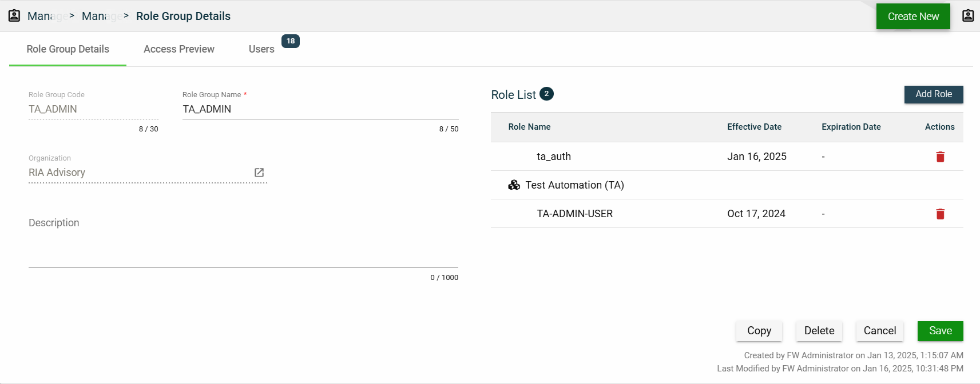Screen dimensions: 980x384
Task: Click into the Description text area
Action: click(x=243, y=246)
